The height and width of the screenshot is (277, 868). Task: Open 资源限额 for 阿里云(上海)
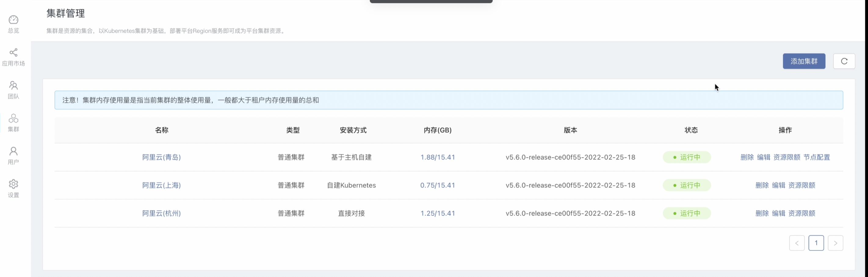pyautogui.click(x=802, y=185)
